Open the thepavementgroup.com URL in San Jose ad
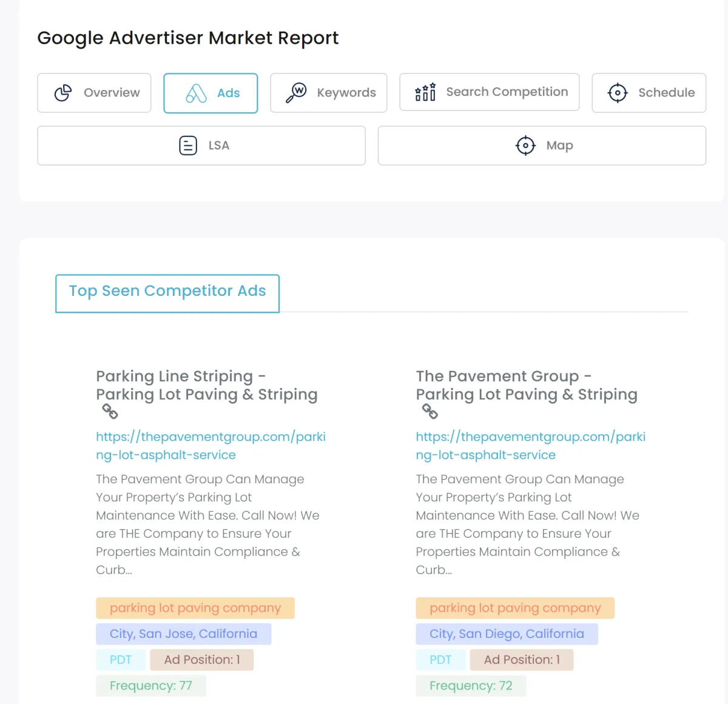 coord(211,446)
